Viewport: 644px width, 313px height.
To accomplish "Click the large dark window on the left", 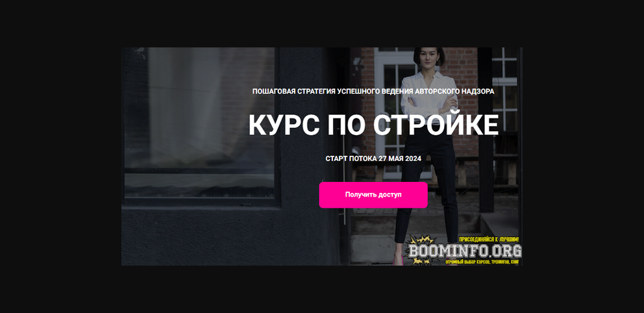I will point(199,123).
